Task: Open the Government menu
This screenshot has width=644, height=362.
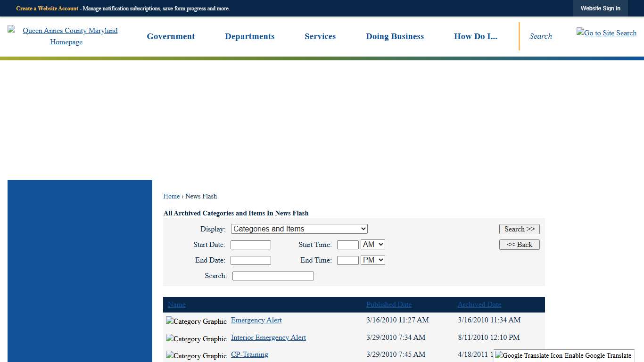Action: pos(171,36)
